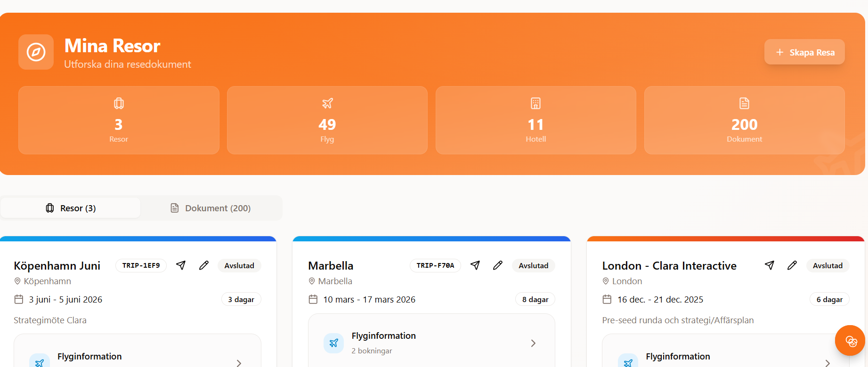The width and height of the screenshot is (868, 367).
Task: Click the Marbella location pin icon
Action: coord(312,281)
